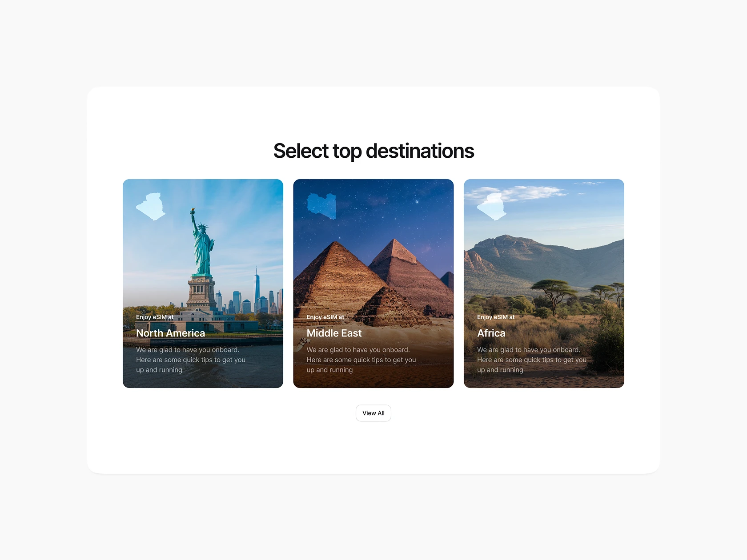Open the Africa destination card
The image size is (747, 560).
click(544, 284)
